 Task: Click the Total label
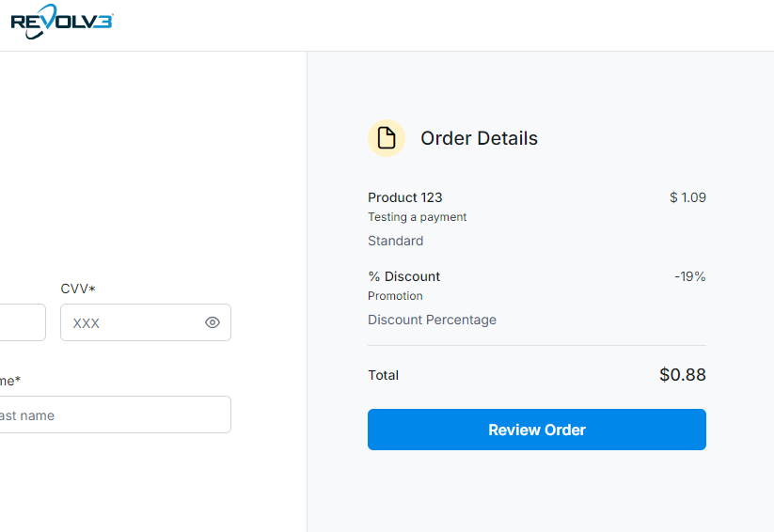(383, 375)
